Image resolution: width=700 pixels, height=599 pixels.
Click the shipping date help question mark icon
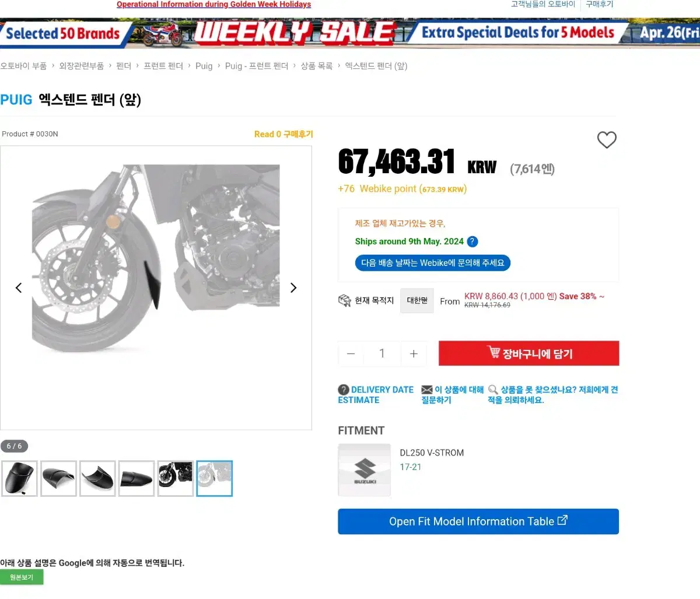click(x=473, y=241)
